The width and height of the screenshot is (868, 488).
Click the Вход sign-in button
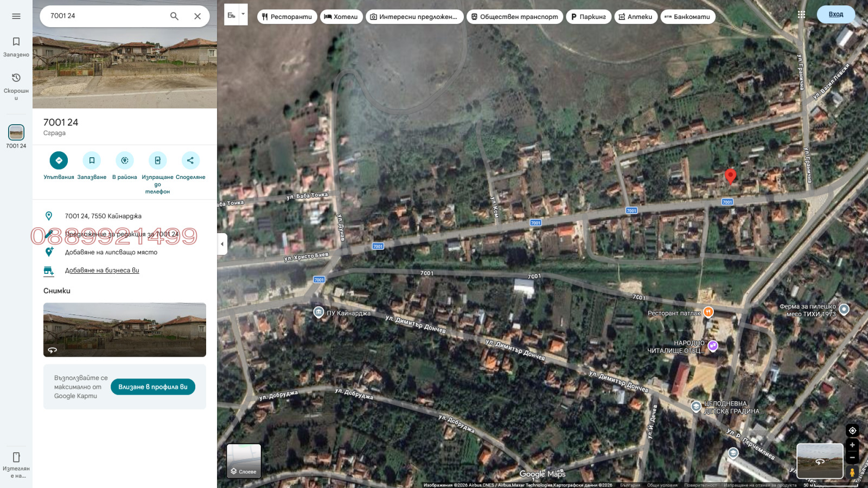(835, 14)
